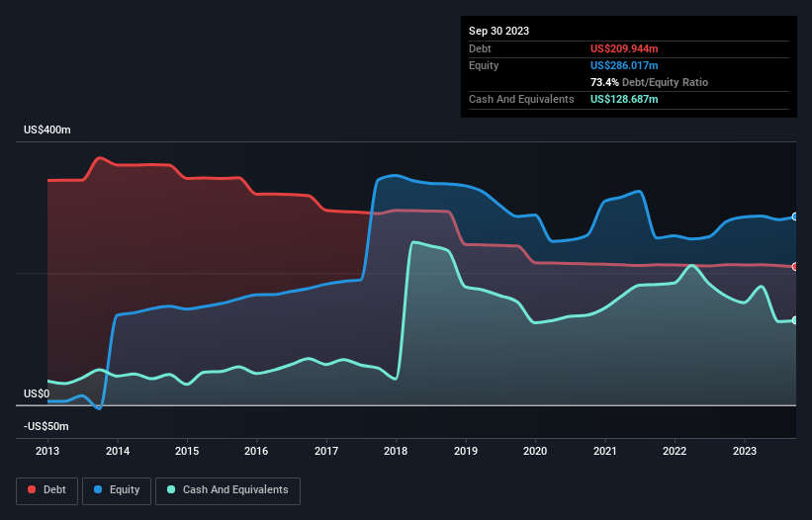Image resolution: width=812 pixels, height=520 pixels.
Task: Click the teal Cash legend dot
Action: coord(171,489)
